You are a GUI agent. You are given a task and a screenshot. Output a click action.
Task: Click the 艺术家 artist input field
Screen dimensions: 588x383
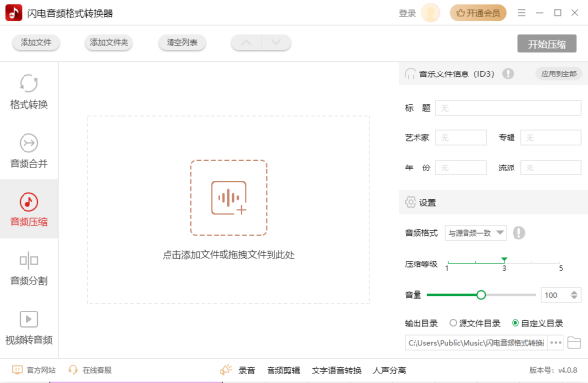tap(461, 138)
